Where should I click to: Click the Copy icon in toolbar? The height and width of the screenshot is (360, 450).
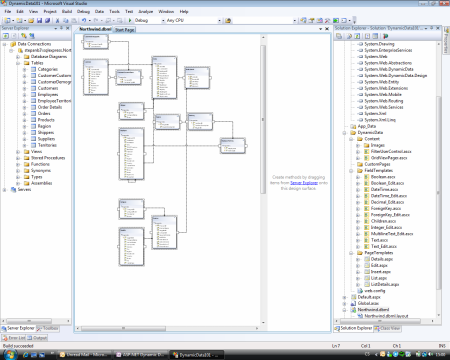[66, 20]
